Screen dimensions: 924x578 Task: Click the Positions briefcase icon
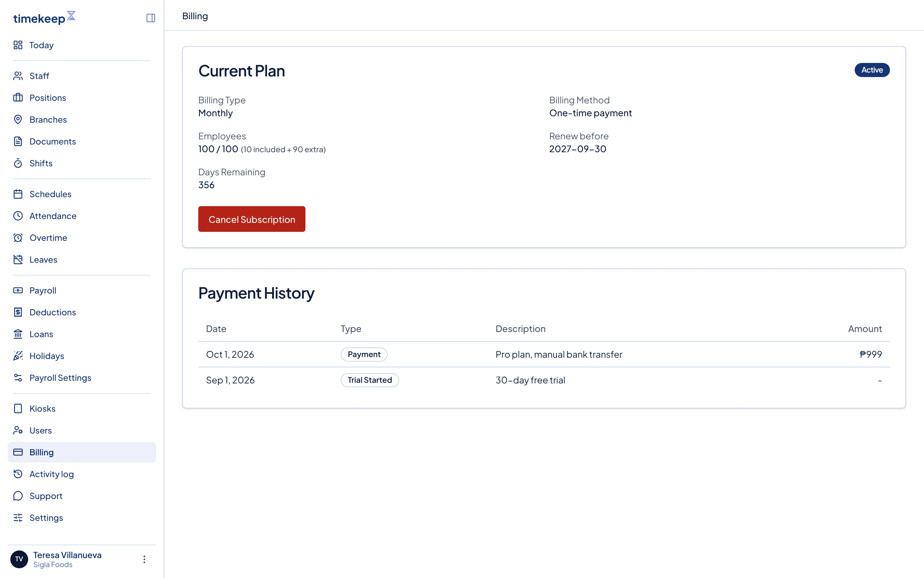coord(18,98)
